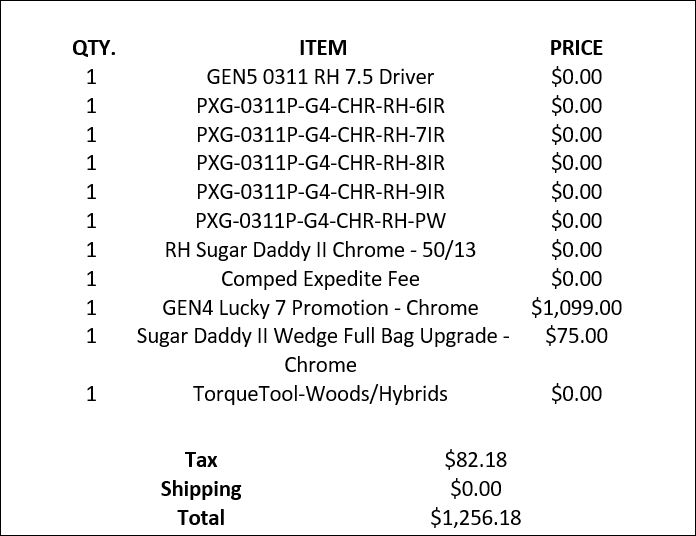
Task: Click the $1,256.18 total amount
Action: (x=476, y=518)
